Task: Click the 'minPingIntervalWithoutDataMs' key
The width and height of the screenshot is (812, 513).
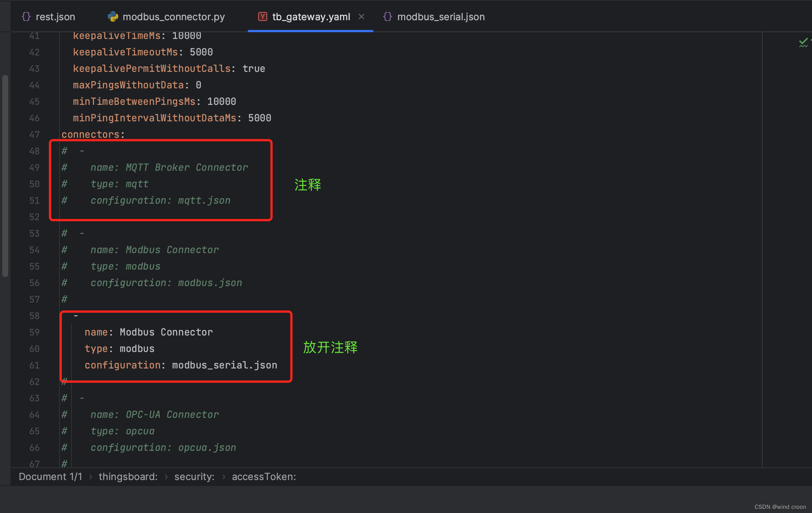Action: pos(155,118)
